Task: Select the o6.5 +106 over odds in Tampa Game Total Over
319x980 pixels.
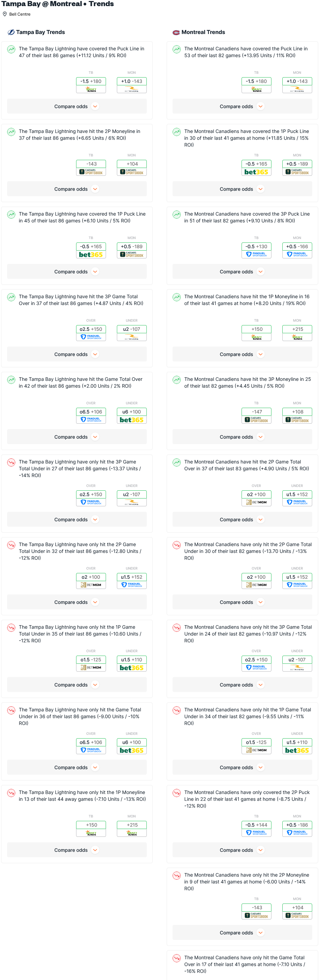Action: point(91,412)
